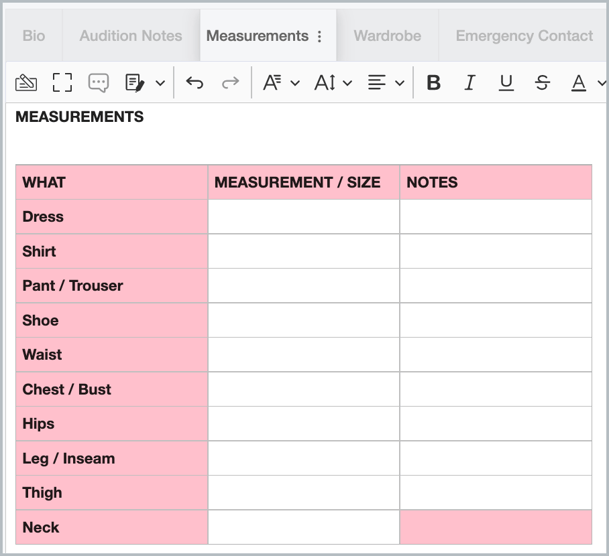This screenshot has width=609, height=556.
Task: Toggle bold formatting
Action: [x=433, y=83]
